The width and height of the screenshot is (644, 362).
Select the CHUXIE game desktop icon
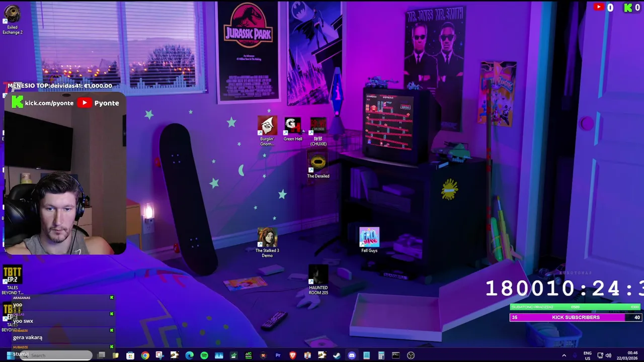[x=318, y=132]
